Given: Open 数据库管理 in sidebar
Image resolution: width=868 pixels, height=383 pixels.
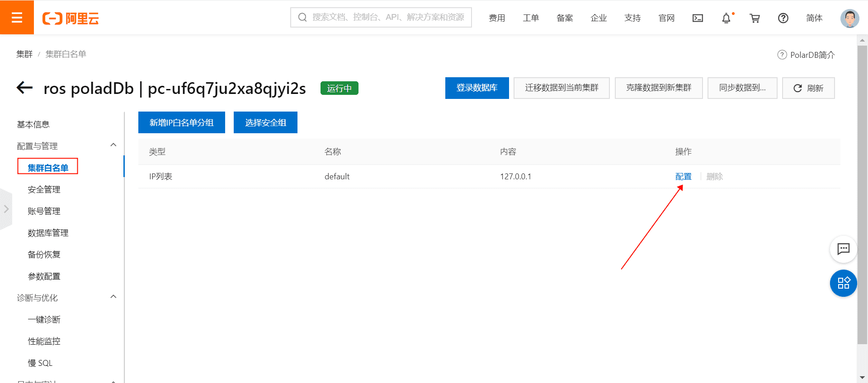Looking at the screenshot, I should (x=48, y=233).
